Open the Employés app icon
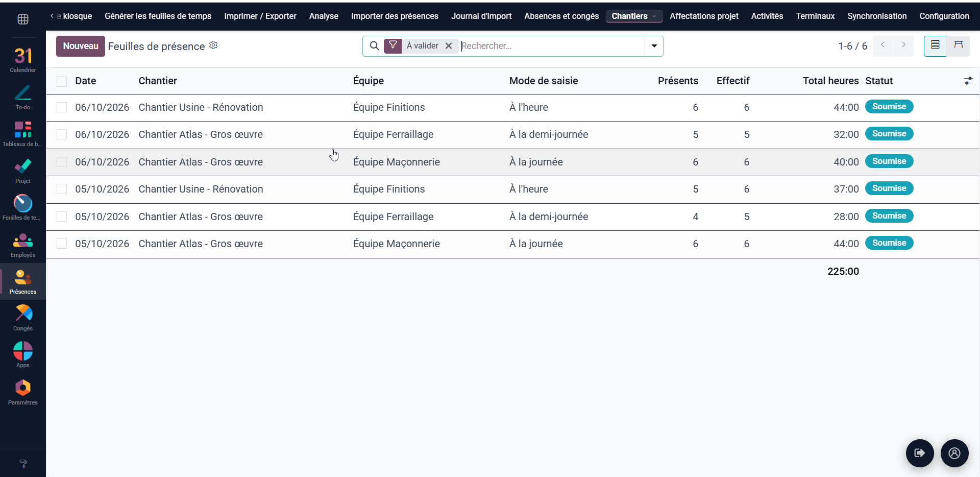 click(x=23, y=245)
